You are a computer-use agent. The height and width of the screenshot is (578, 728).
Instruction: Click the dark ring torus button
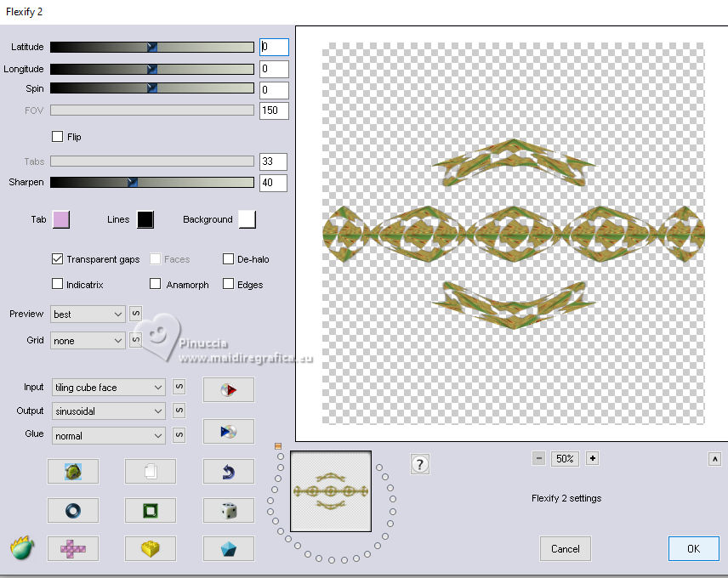click(x=73, y=510)
